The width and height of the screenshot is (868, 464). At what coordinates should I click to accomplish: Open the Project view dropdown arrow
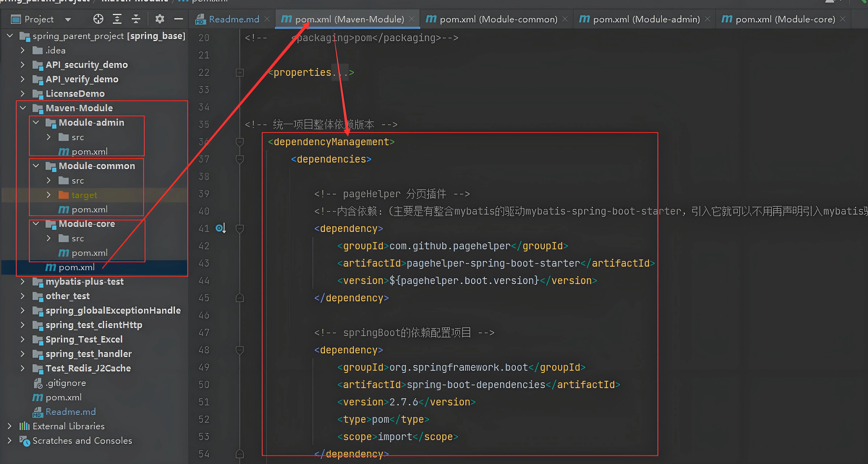(x=68, y=20)
